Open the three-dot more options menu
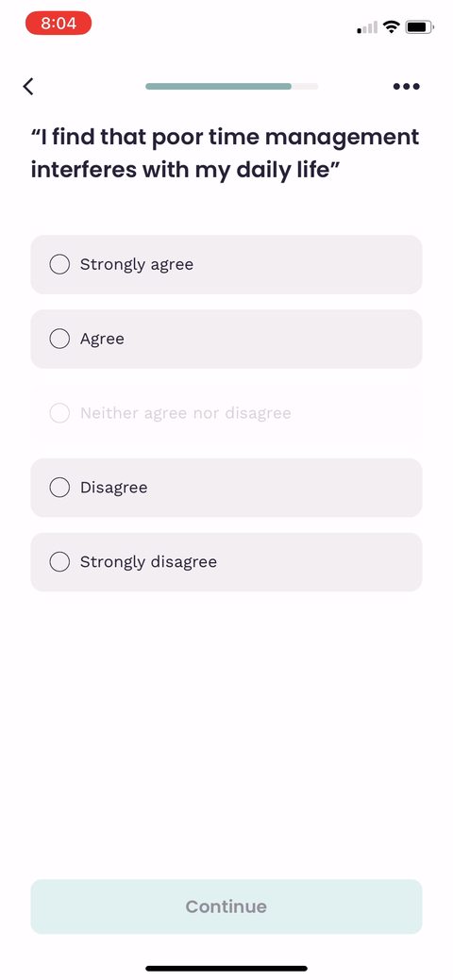The image size is (453, 980). (x=407, y=86)
